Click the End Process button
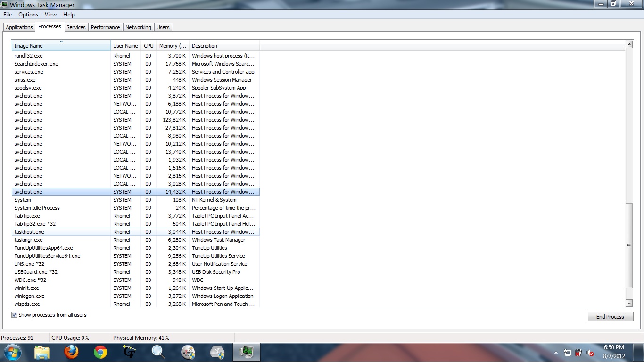Viewport: 644px width, 362px height. tap(610, 317)
